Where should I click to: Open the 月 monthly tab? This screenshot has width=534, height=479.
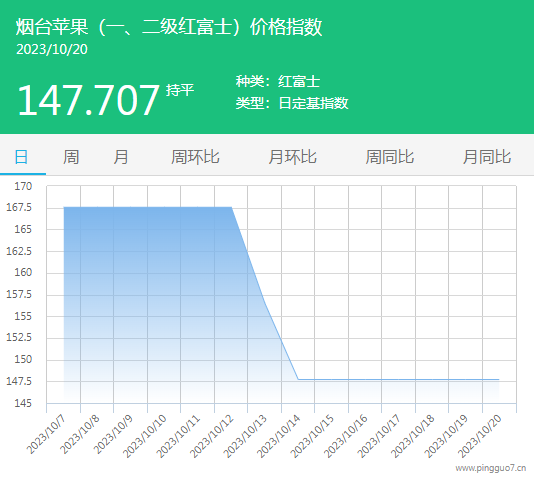pyautogui.click(x=121, y=157)
